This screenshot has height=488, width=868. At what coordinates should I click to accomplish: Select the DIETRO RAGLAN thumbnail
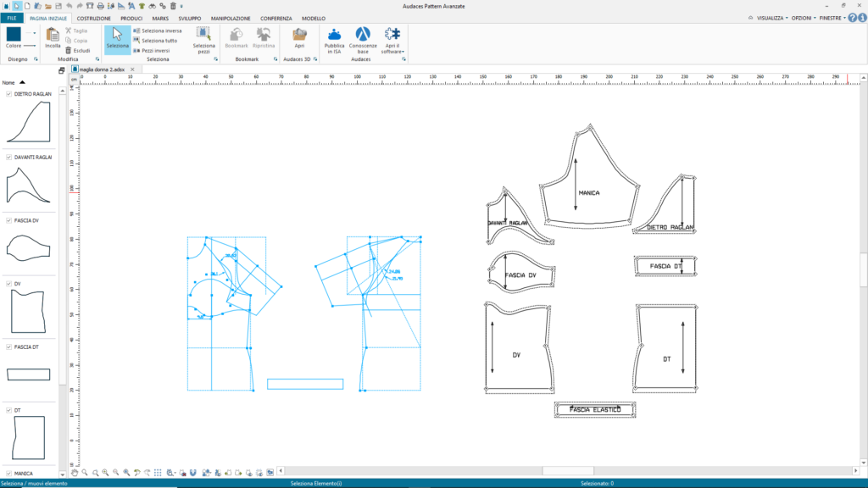[x=29, y=122]
